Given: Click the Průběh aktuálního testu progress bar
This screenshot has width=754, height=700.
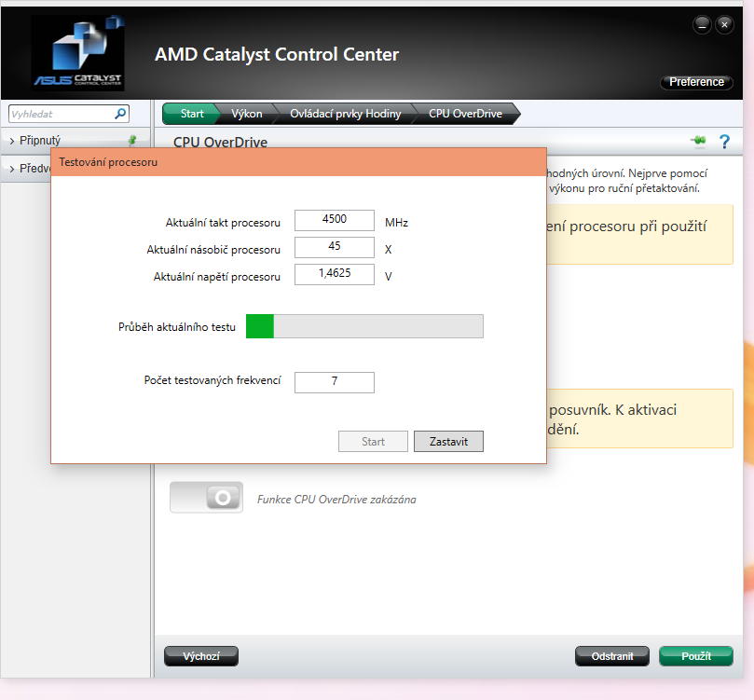Looking at the screenshot, I should pos(364,326).
